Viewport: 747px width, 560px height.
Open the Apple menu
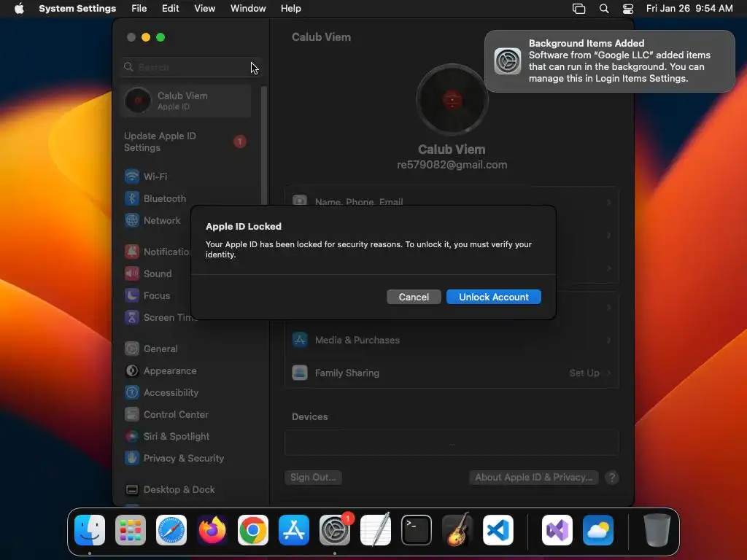(x=19, y=9)
